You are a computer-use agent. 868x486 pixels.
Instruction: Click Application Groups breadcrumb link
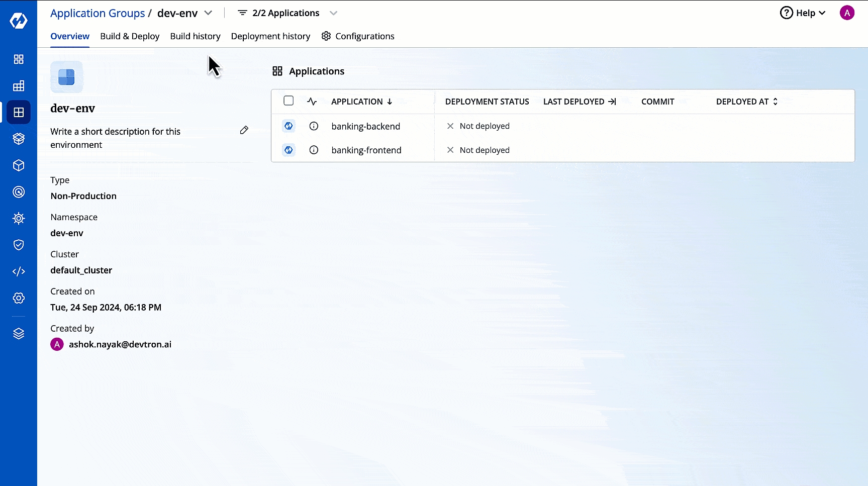[x=98, y=13]
